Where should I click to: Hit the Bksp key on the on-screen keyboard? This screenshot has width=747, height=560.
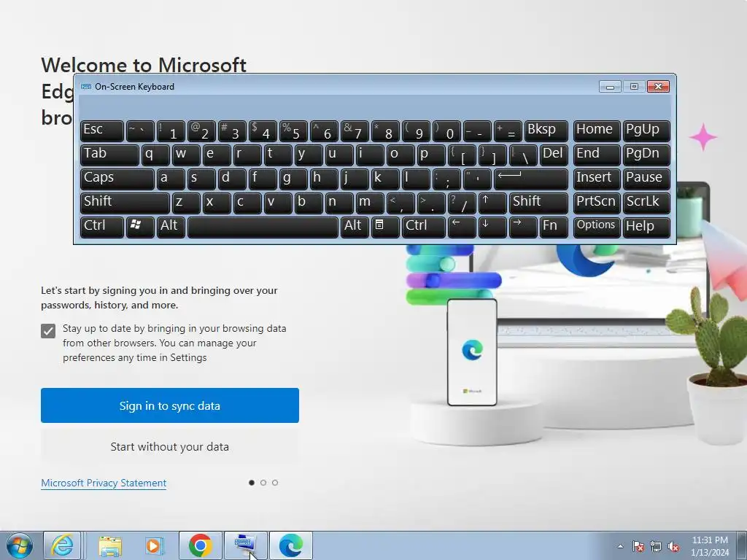click(546, 131)
